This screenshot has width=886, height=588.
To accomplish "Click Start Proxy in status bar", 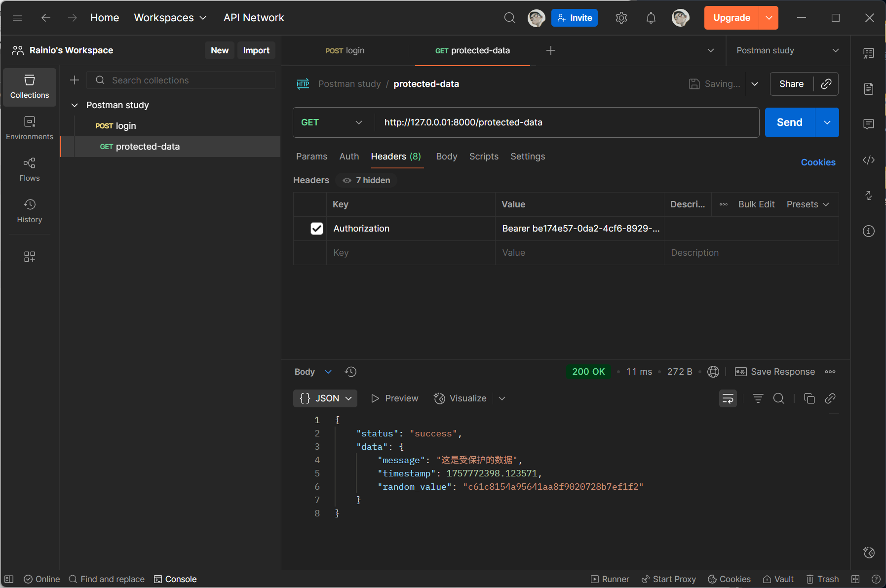I will click(668, 579).
